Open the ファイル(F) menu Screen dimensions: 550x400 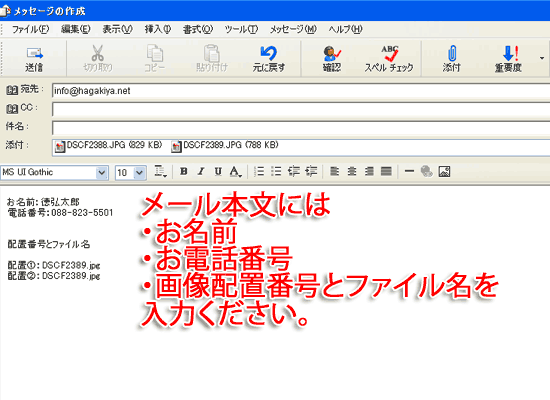pyautogui.click(x=30, y=29)
